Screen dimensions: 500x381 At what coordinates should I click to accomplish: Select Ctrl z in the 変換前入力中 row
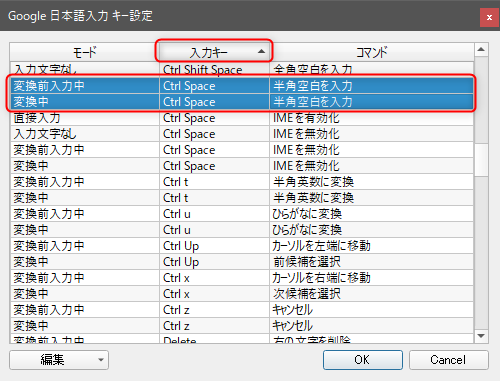click(214, 310)
